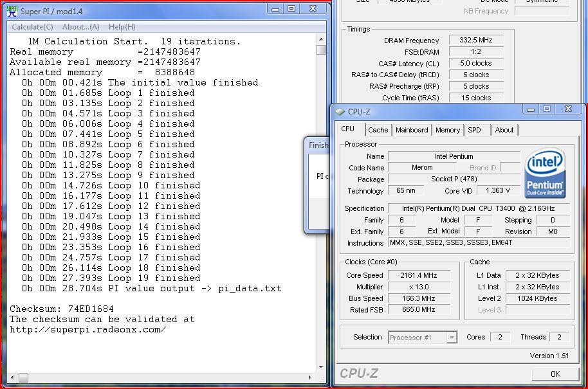Select the CPU tab in CPU-Z
Viewport: 588px width, 389px height.
[x=347, y=129]
